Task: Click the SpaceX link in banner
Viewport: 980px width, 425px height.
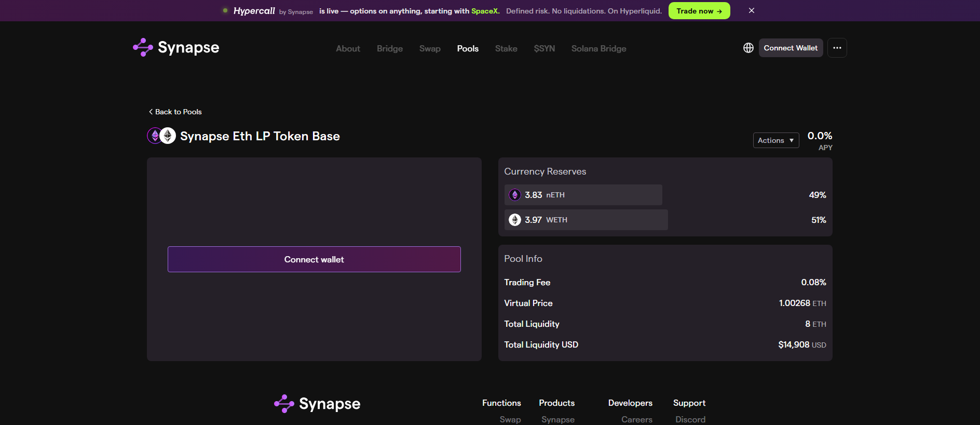Action: click(484, 11)
